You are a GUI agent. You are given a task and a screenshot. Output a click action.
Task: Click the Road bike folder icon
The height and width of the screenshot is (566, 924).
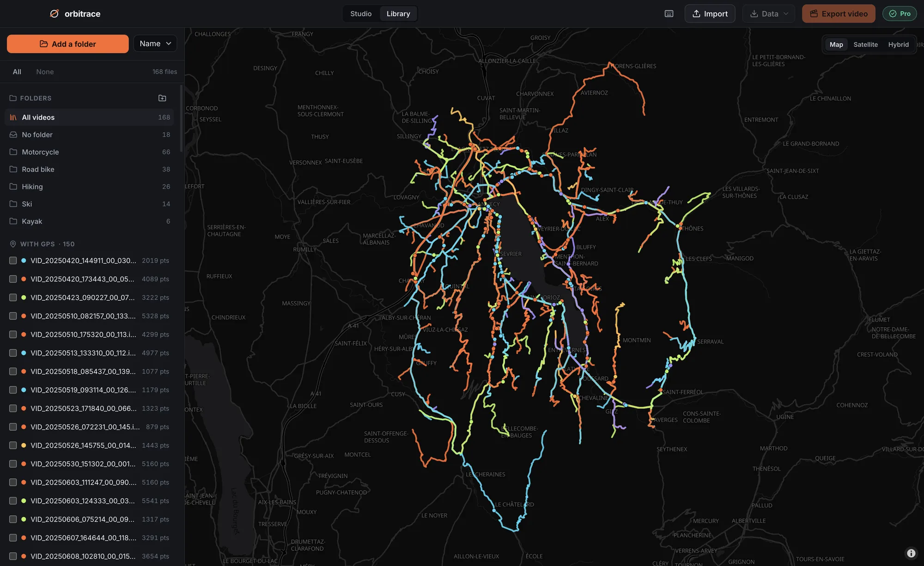point(13,169)
